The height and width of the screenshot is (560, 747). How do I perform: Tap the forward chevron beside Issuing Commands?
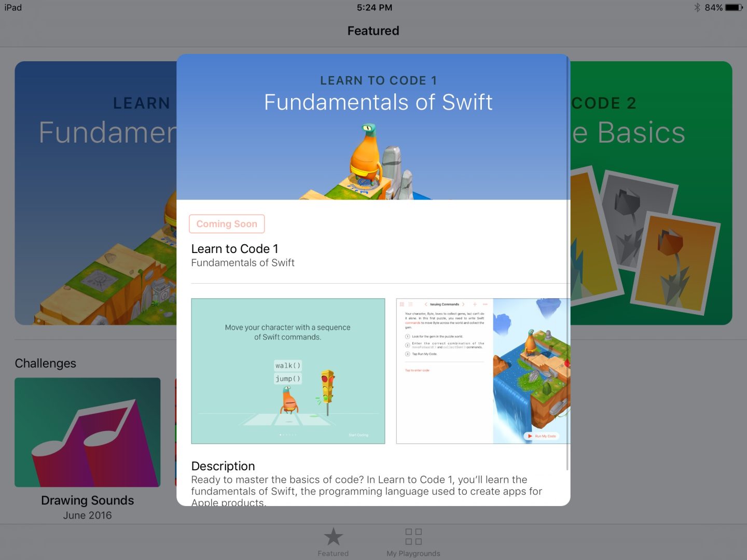[x=463, y=304]
